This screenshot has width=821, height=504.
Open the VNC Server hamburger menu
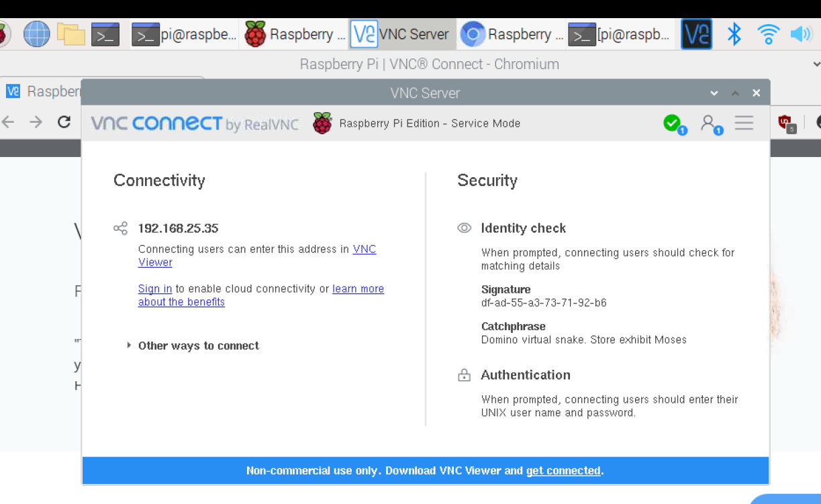744,123
